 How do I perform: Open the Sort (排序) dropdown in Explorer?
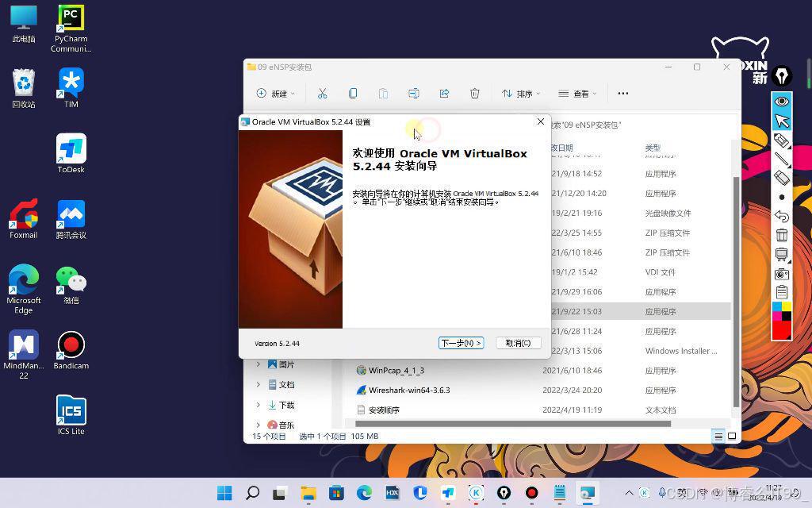tap(520, 94)
